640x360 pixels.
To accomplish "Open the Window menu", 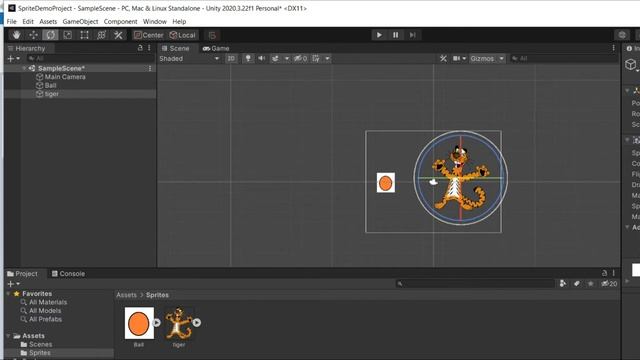I will 155,22.
